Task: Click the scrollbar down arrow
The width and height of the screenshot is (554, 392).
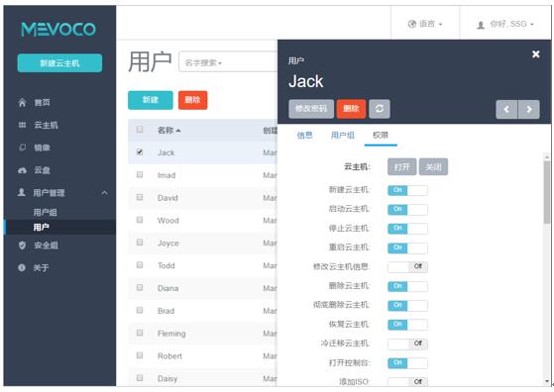Action: click(x=547, y=382)
